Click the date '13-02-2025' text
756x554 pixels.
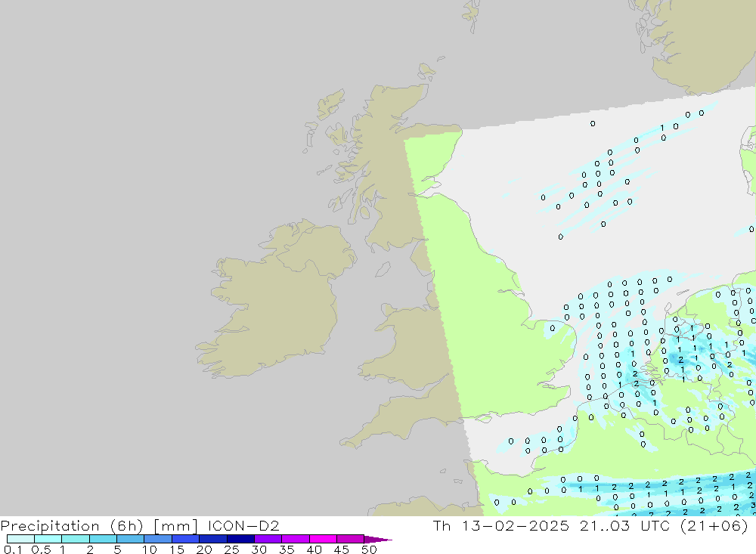[x=516, y=525]
